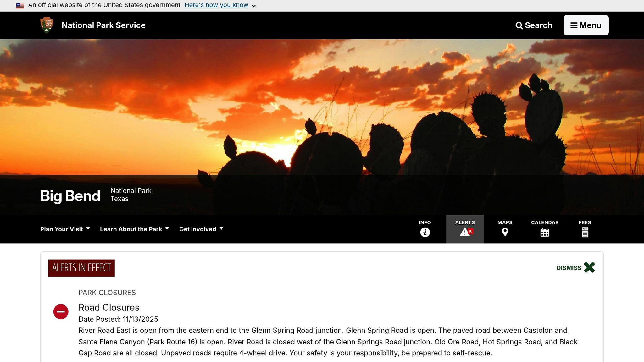
Task: Expand the Plan Your Visit menu
Action: tap(65, 229)
